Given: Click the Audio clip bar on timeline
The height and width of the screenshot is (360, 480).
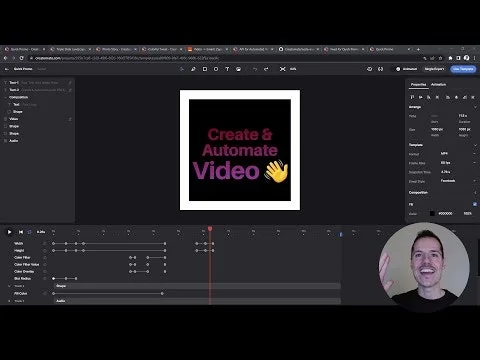Looking at the screenshot, I should (197, 301).
